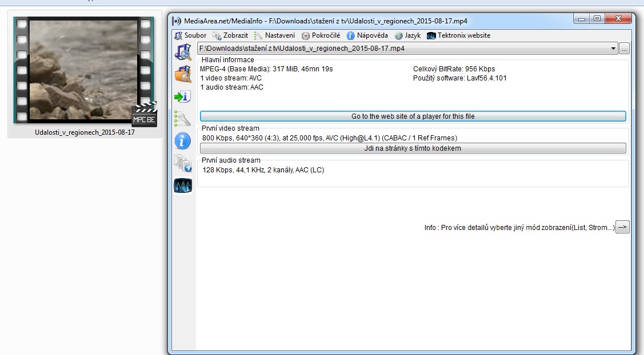Open the Pokročilé menu
Viewport: 644px width, 355px height.
point(321,35)
